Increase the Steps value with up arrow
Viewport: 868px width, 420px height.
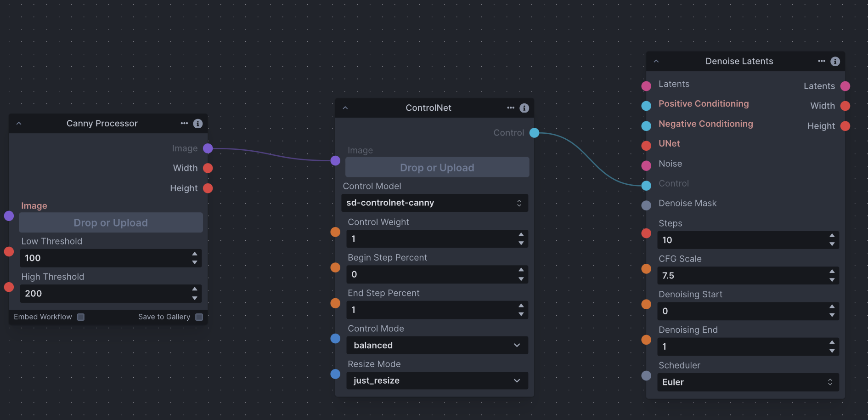(832, 236)
